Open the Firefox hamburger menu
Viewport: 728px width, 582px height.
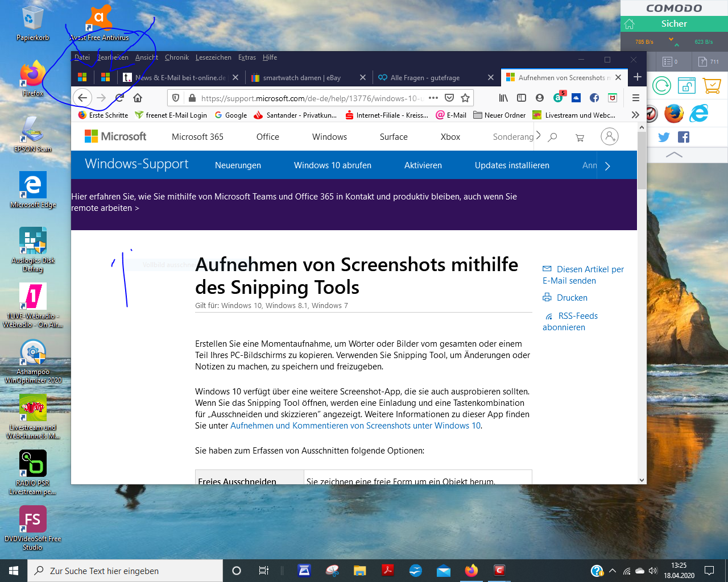coord(636,98)
